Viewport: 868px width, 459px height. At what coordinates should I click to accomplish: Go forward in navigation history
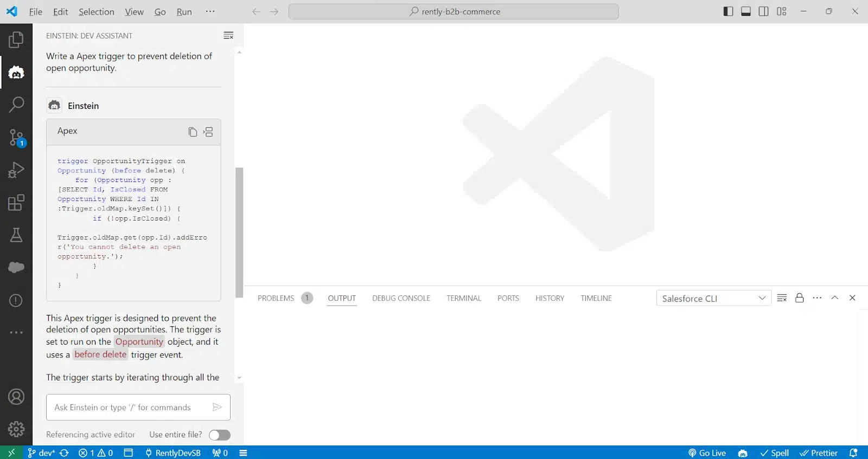(274, 11)
